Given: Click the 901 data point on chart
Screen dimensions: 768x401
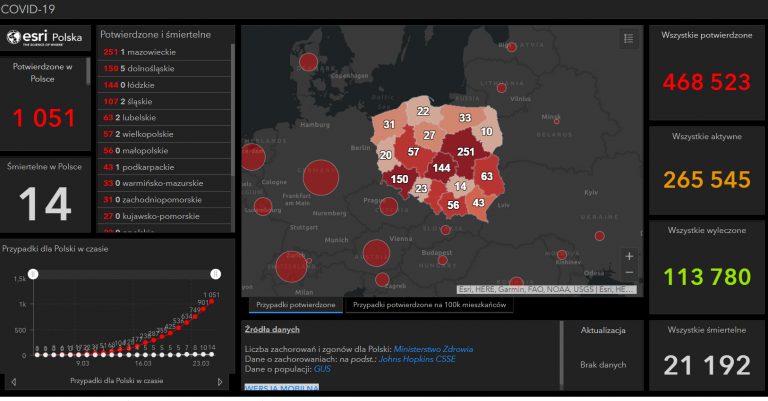Looking at the screenshot, I should (x=203, y=309).
